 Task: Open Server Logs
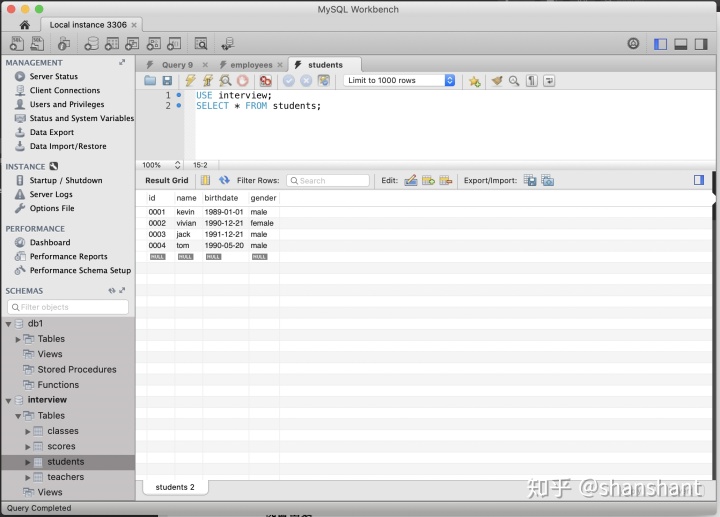(51, 194)
